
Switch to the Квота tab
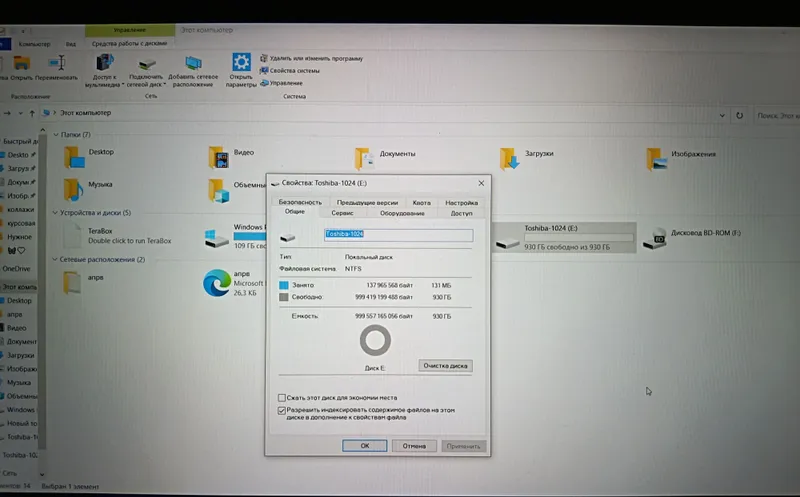pos(421,203)
